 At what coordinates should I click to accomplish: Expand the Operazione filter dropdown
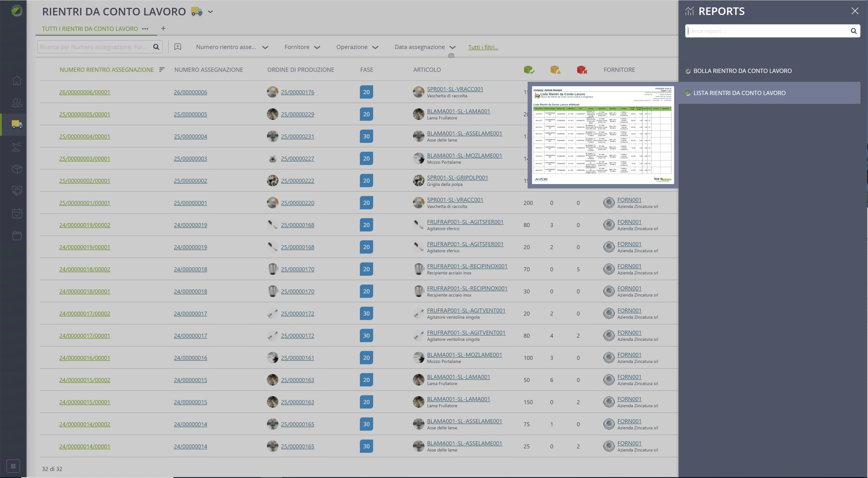357,47
